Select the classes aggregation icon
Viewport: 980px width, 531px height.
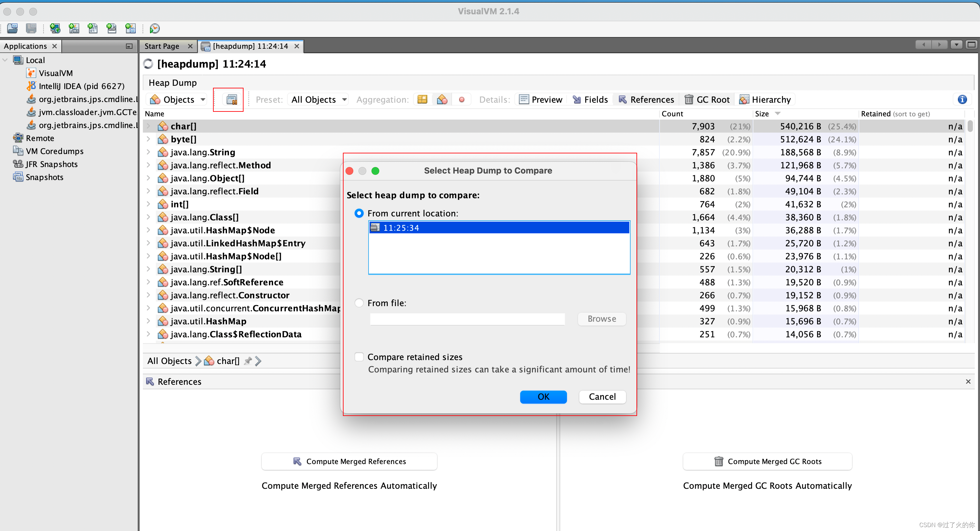point(442,100)
